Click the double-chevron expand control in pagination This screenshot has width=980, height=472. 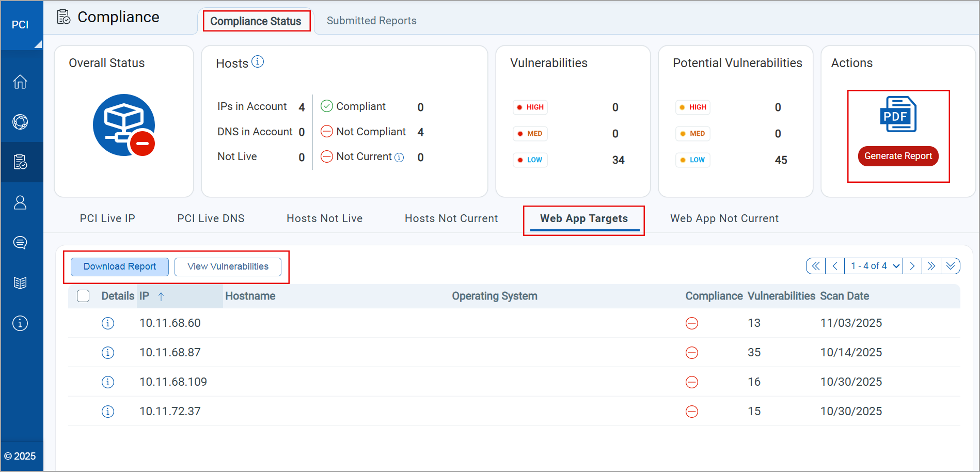pos(951,265)
